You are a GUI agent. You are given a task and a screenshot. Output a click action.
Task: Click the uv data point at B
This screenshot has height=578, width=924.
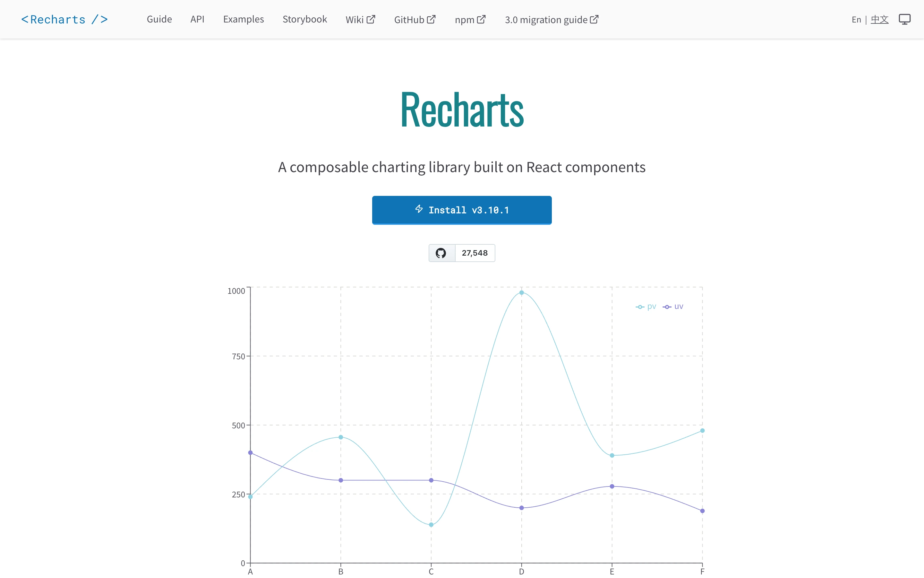[341, 480]
